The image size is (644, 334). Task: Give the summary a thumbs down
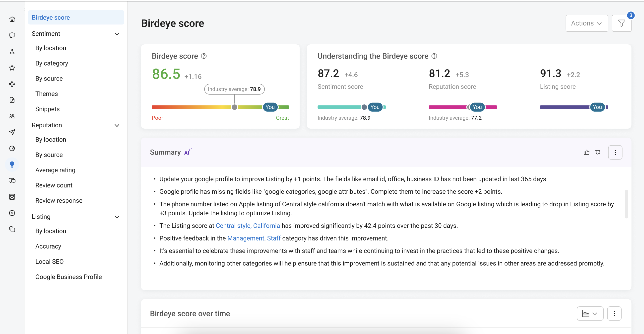(x=597, y=152)
